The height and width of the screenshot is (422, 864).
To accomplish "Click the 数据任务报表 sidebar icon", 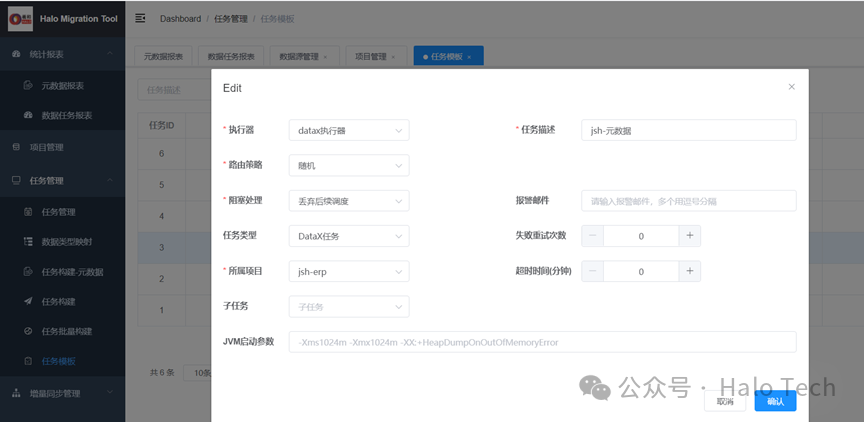I will (x=29, y=115).
